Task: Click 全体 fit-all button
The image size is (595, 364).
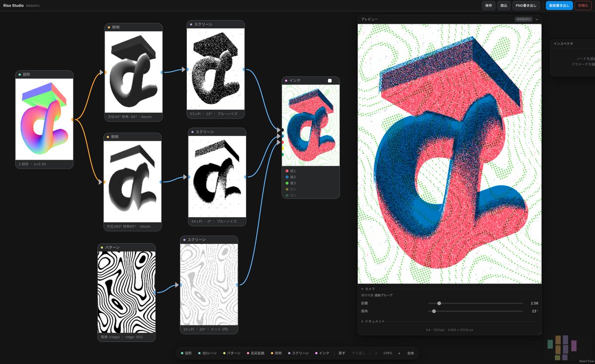Action: coord(411,353)
